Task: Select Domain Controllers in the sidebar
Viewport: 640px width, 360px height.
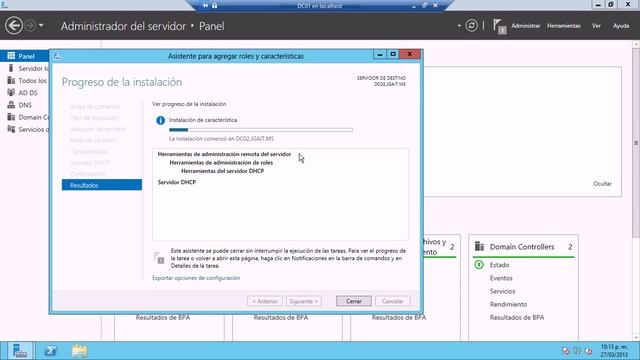Action: 25,117
